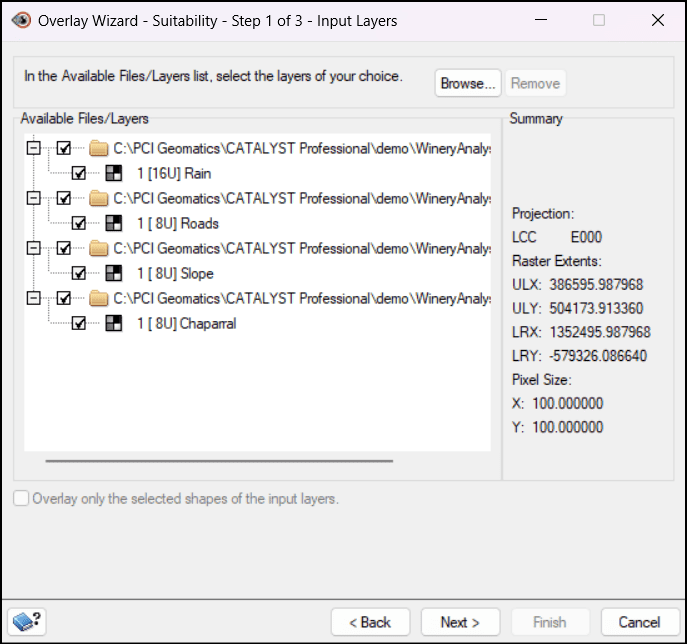Viewport: 687px width, 644px height.
Task: Select the file path row above Chaparral
Action: coord(302,298)
